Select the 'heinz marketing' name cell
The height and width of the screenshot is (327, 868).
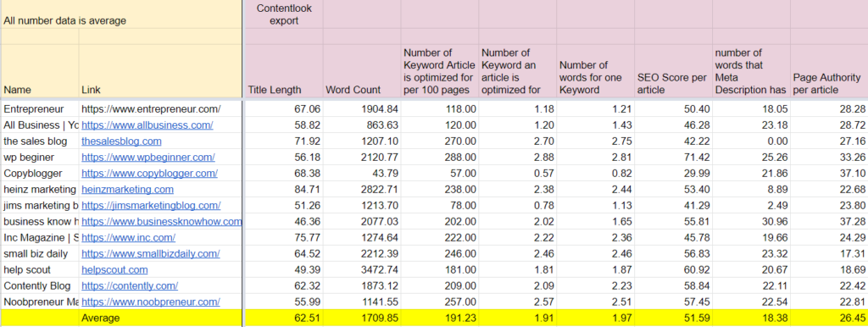point(41,189)
